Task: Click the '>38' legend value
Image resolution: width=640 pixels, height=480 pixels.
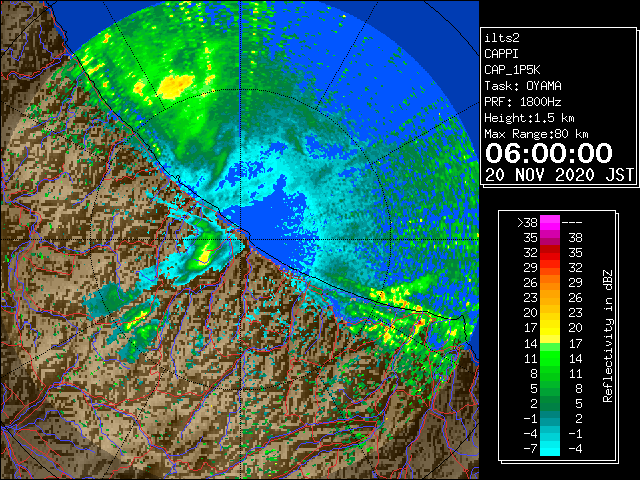Action: [x=527, y=223]
